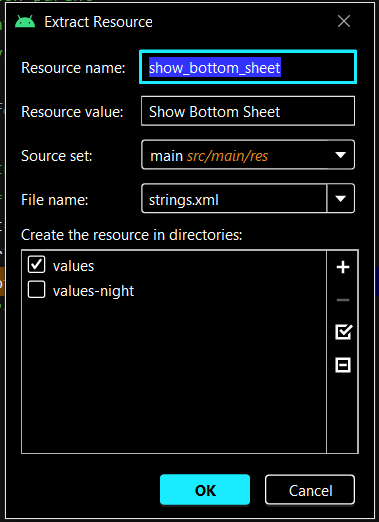Click the Cancel button
Viewport: 379px width, 522px height.
[310, 490]
